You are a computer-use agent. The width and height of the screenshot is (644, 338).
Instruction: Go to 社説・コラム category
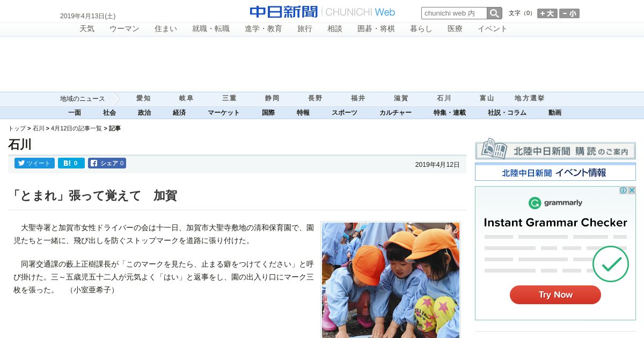click(507, 113)
